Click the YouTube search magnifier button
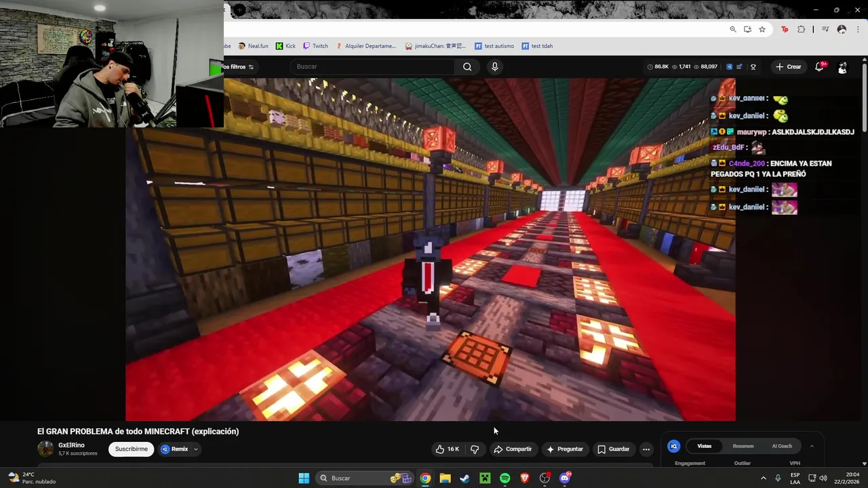This screenshot has height=488, width=868. coord(467,66)
